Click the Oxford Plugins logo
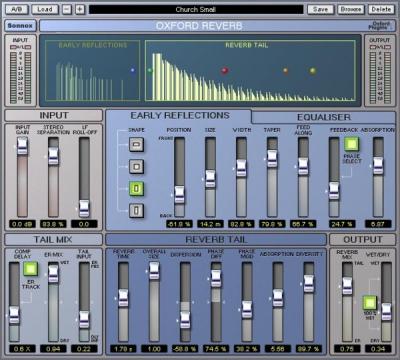Viewport: 400px width, 360px height. 379,26
